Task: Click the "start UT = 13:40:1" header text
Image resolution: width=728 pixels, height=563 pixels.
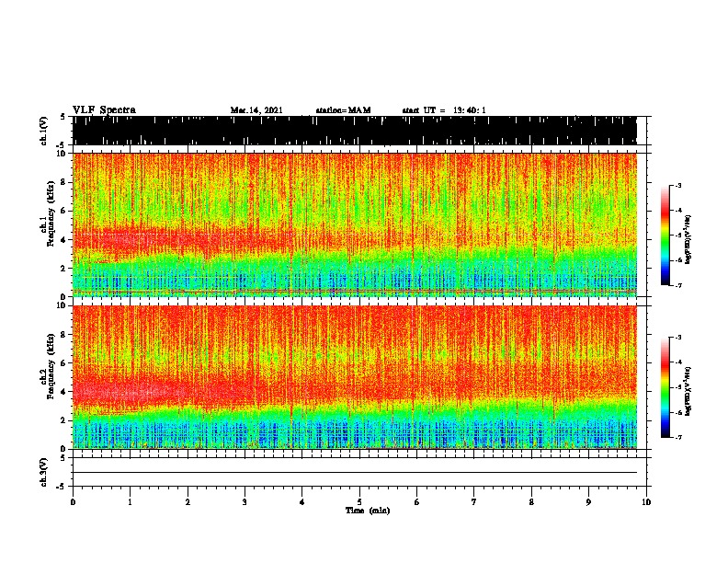Action: [x=444, y=110]
